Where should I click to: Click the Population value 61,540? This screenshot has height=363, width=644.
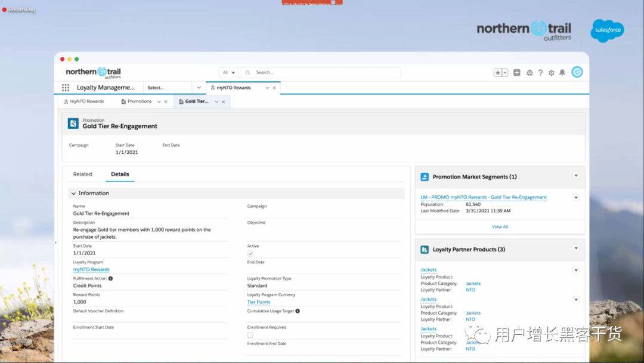coord(473,204)
